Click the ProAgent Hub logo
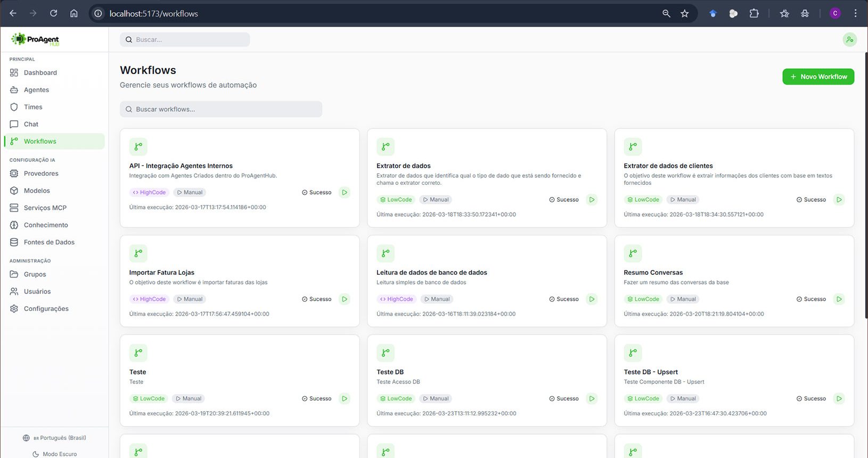This screenshot has width=868, height=458. pyautogui.click(x=35, y=39)
